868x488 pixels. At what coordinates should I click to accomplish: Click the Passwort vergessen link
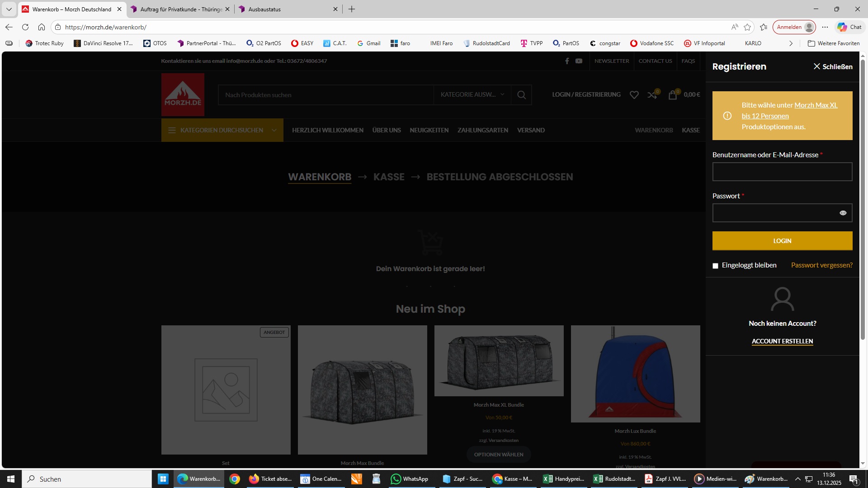pos(821,265)
